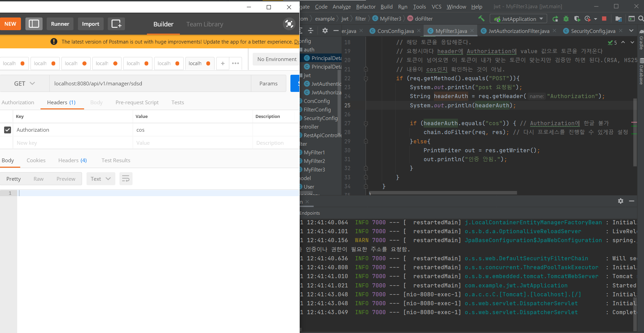This screenshot has width=644, height=333.
Task: Open the Authorization request tab
Action: [18, 102]
